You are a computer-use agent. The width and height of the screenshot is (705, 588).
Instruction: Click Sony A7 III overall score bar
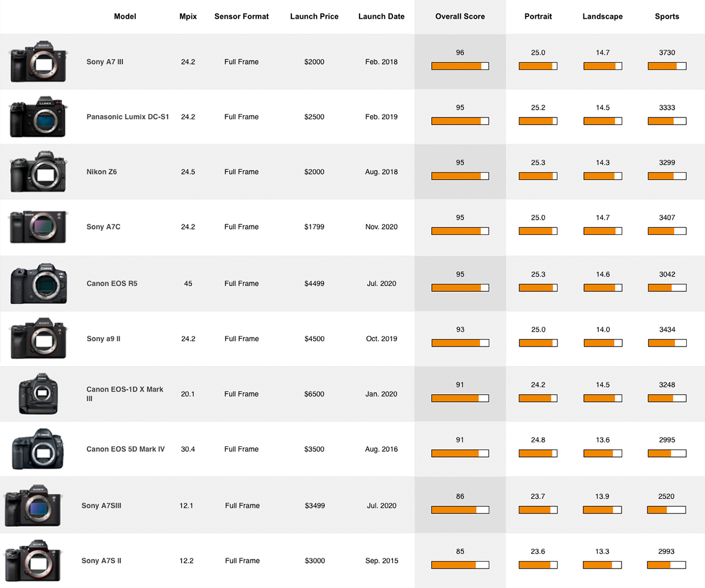click(460, 66)
